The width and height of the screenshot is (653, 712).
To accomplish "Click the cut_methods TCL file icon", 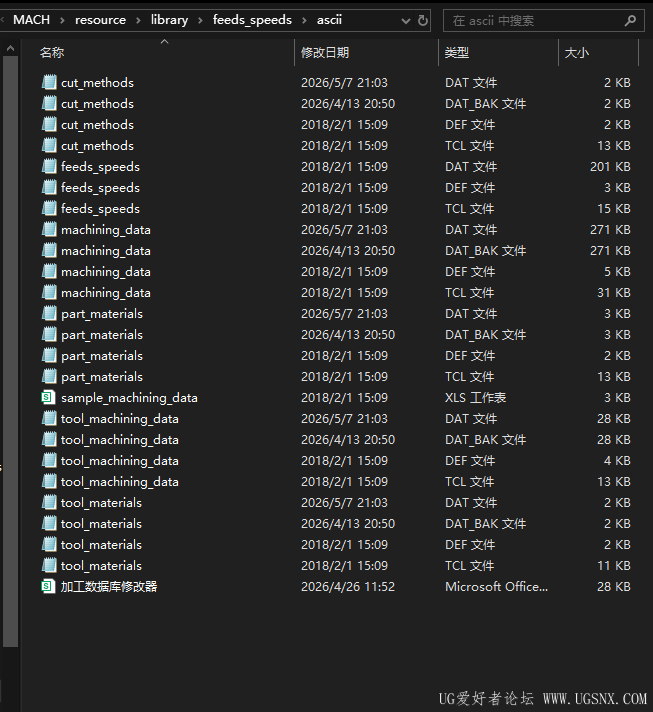I will tap(49, 145).
